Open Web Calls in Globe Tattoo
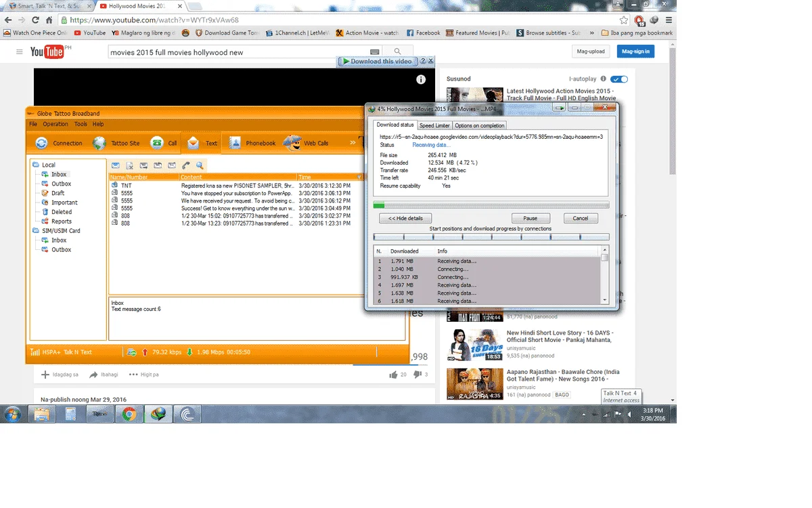 (x=306, y=143)
